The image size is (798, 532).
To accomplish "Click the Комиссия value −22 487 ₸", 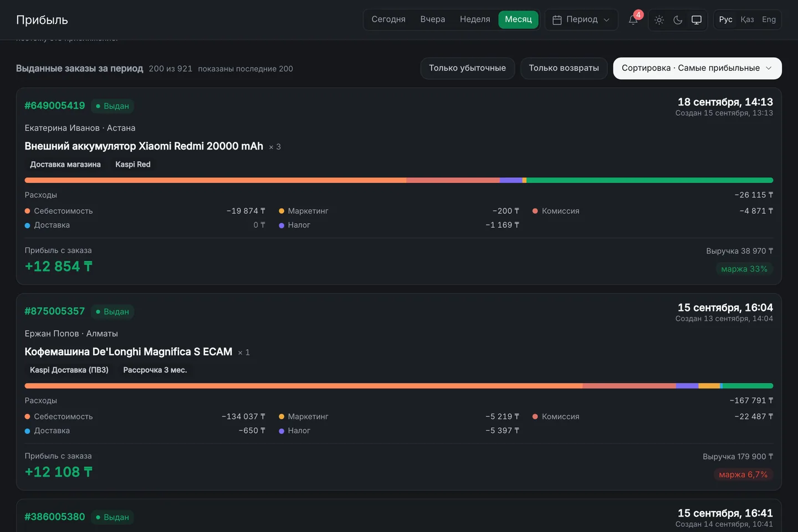I will click(754, 417).
